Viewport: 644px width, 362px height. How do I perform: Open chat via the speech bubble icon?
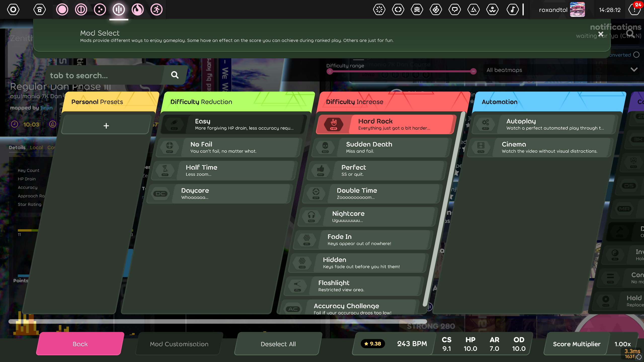(x=455, y=10)
